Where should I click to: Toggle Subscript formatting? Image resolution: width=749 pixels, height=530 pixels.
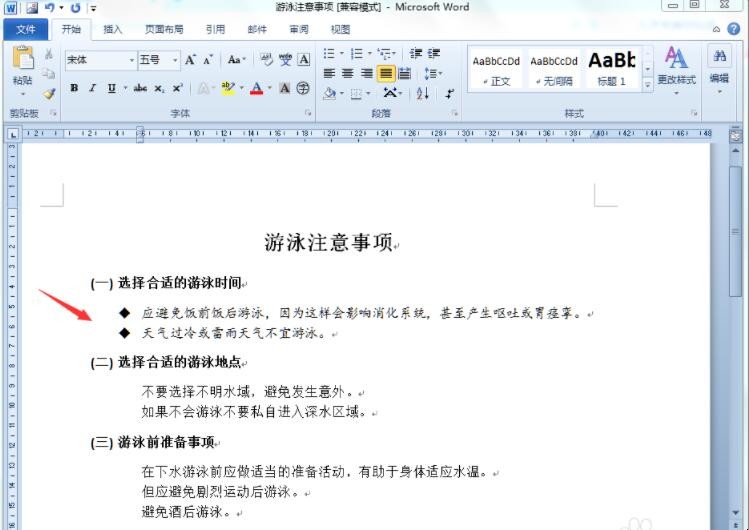pos(159,88)
